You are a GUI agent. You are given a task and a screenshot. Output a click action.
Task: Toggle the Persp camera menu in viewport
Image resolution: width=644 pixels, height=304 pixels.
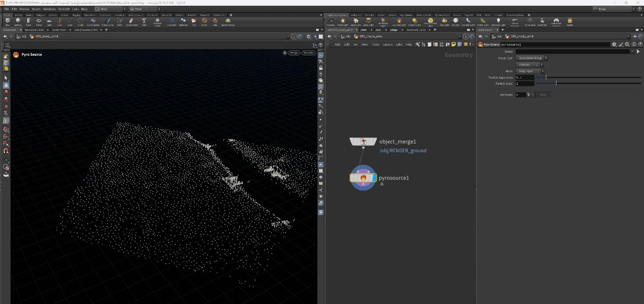pyautogui.click(x=293, y=53)
